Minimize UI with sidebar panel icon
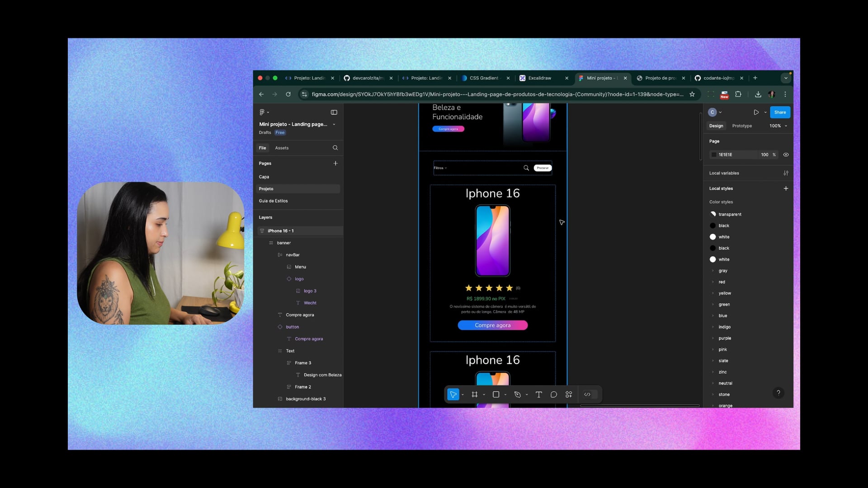 tap(334, 112)
